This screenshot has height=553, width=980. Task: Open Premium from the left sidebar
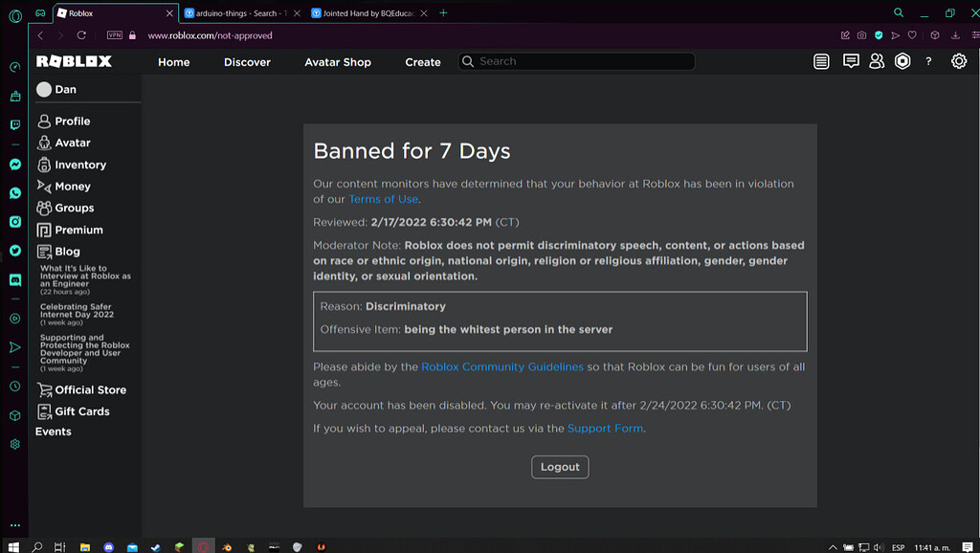(x=69, y=230)
